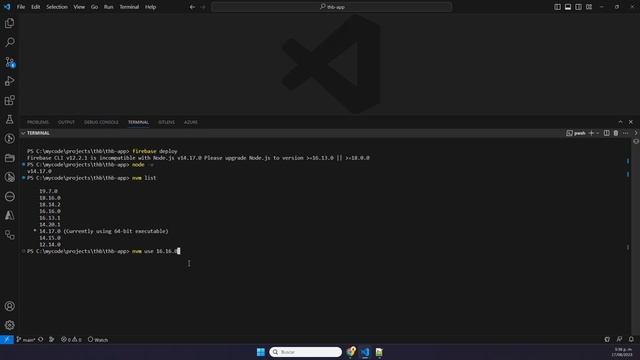Expand the terminal tabs list chevron

click(x=636, y=133)
